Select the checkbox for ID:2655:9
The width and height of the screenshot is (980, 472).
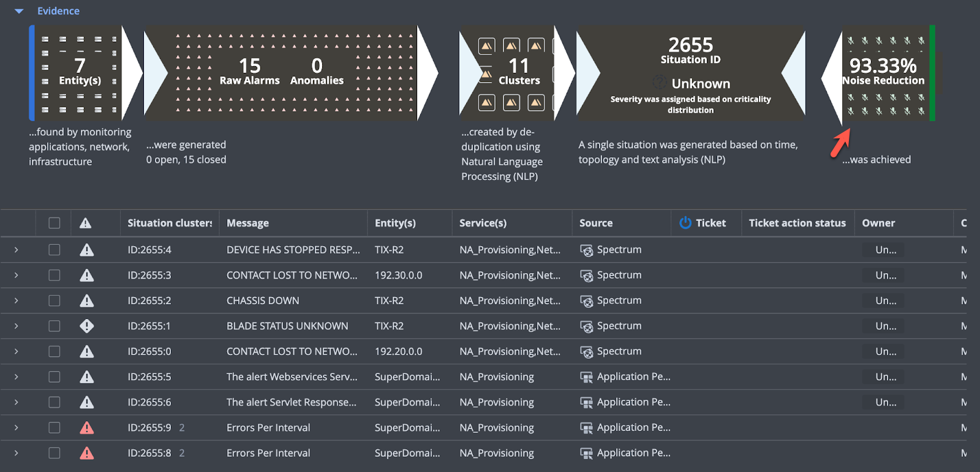(55, 428)
